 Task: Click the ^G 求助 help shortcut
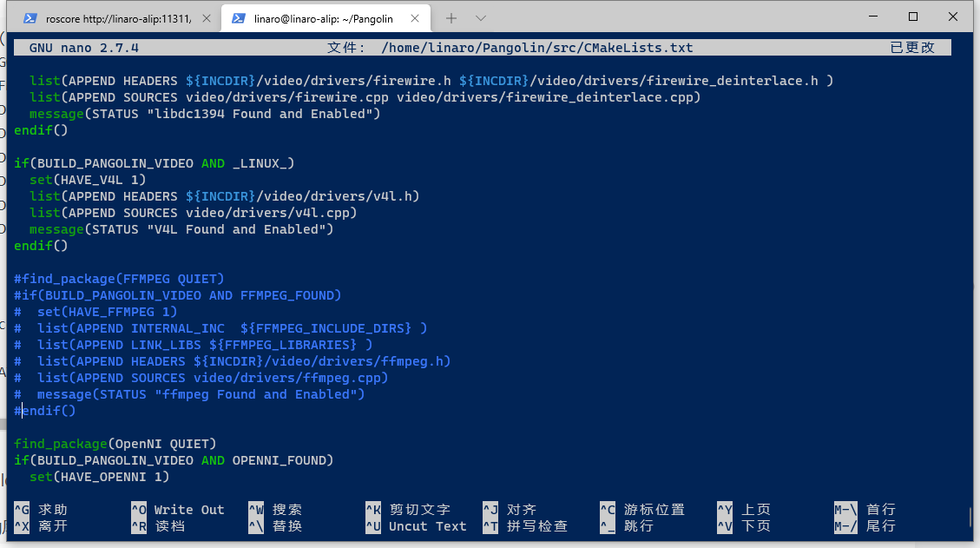pyautogui.click(x=41, y=509)
